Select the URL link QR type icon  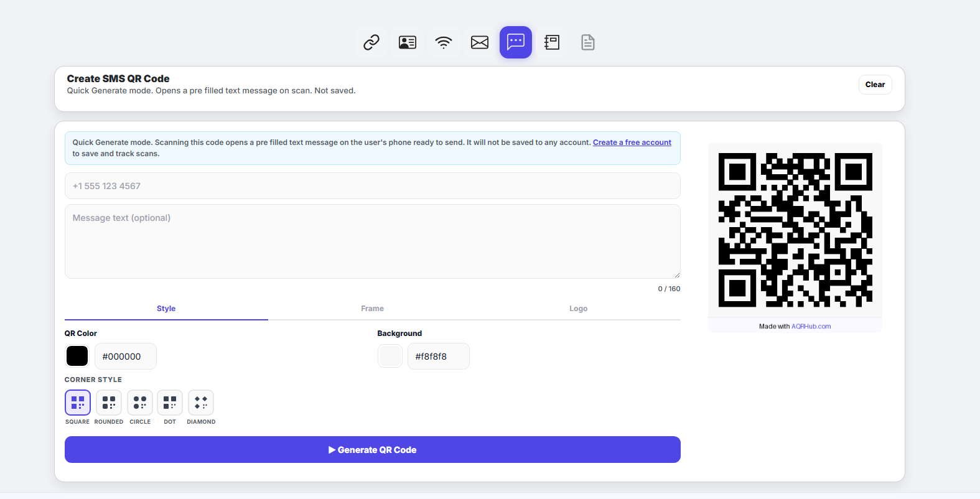pyautogui.click(x=371, y=42)
